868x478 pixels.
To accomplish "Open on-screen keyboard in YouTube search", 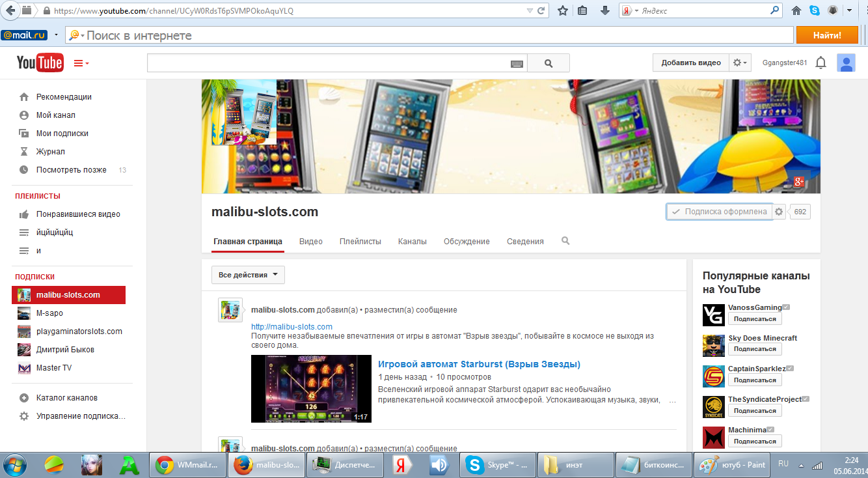I will coord(517,63).
